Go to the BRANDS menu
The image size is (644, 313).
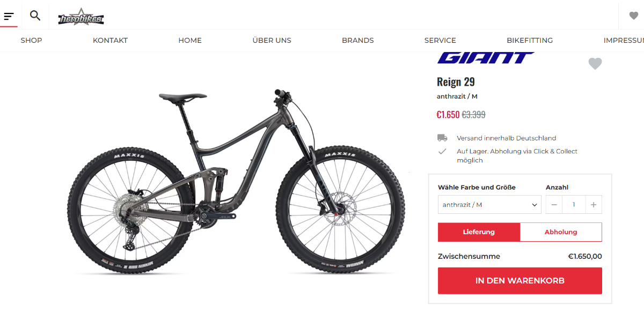coord(358,40)
